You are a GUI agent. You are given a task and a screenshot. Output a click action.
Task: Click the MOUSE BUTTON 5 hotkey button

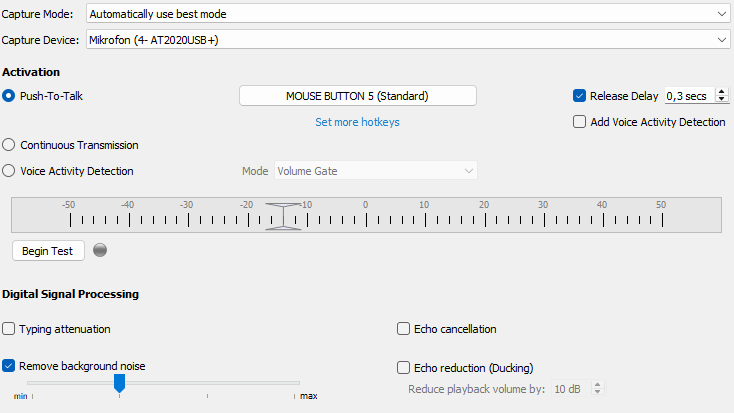(x=357, y=96)
